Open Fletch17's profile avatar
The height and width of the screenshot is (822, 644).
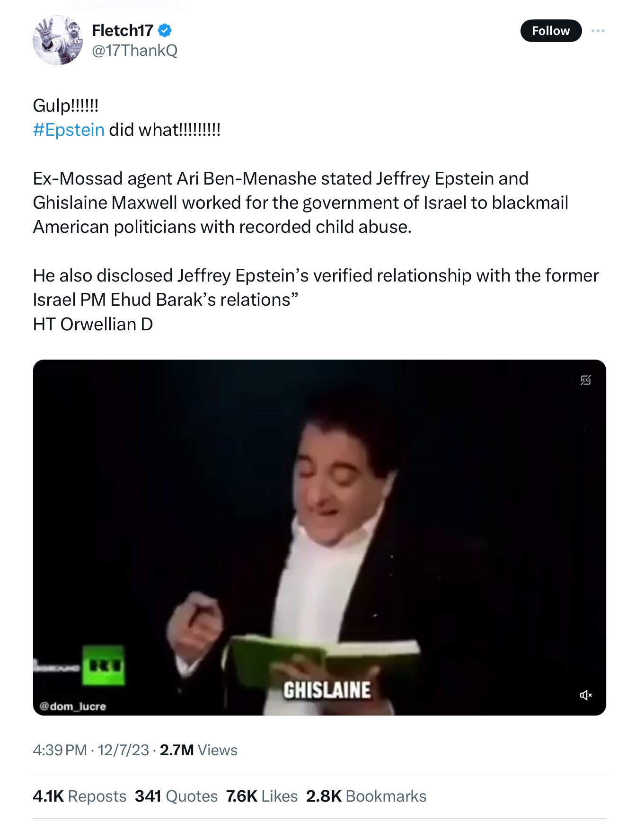click(58, 40)
